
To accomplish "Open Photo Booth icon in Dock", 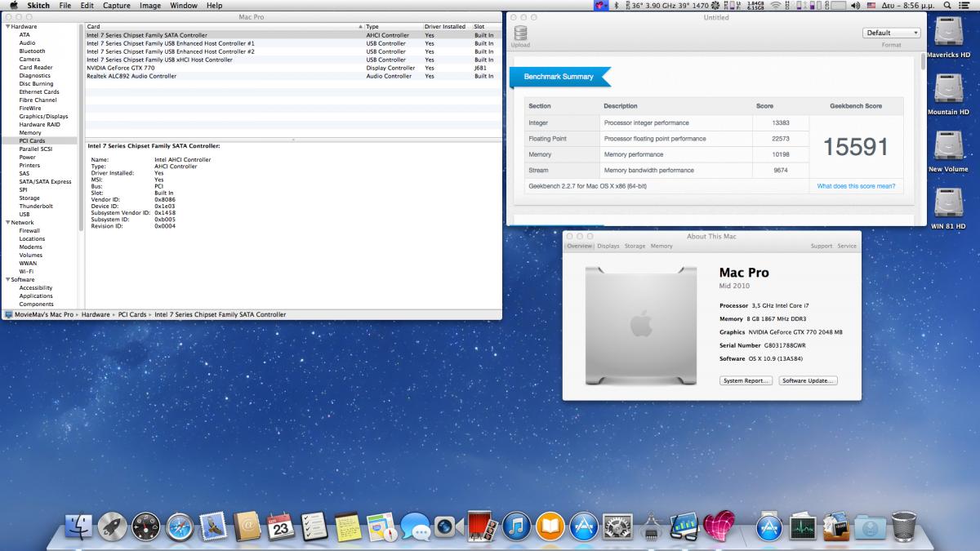I will point(483,527).
